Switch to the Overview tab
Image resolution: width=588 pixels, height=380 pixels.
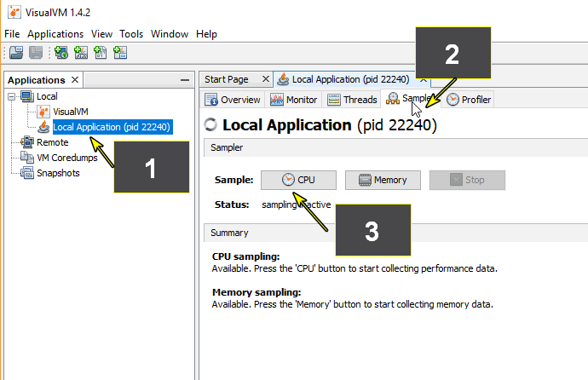(233, 100)
